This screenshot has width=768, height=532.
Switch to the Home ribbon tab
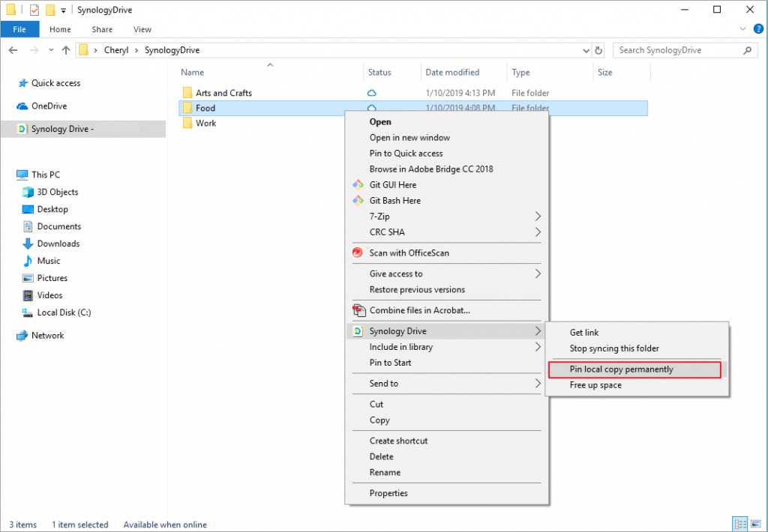[60, 29]
